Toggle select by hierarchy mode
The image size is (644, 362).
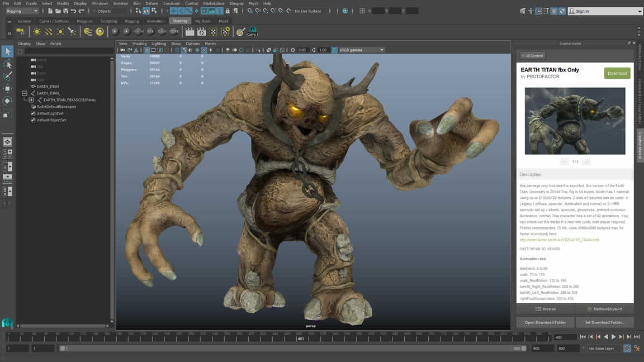pyautogui.click(x=139, y=11)
